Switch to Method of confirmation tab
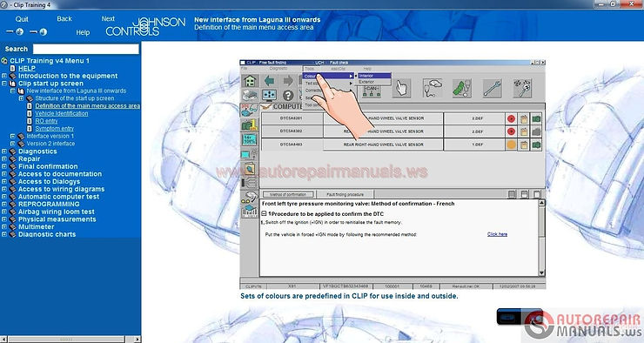The width and height of the screenshot is (644, 343). coord(288,194)
